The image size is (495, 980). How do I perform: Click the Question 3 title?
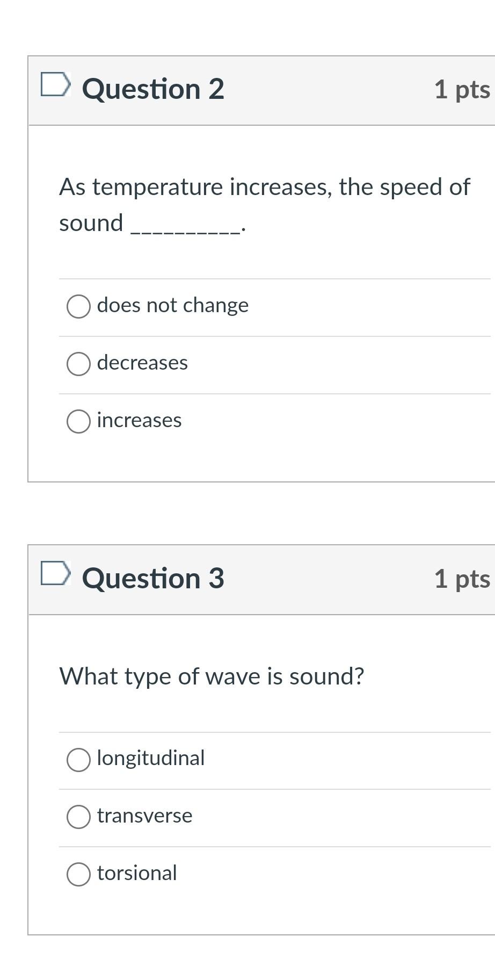click(x=154, y=579)
